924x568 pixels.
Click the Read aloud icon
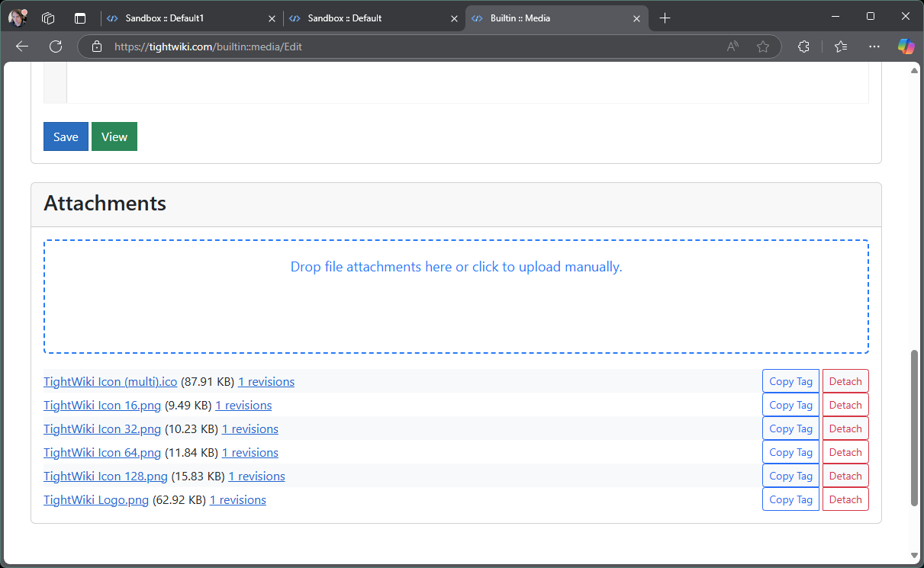point(732,47)
